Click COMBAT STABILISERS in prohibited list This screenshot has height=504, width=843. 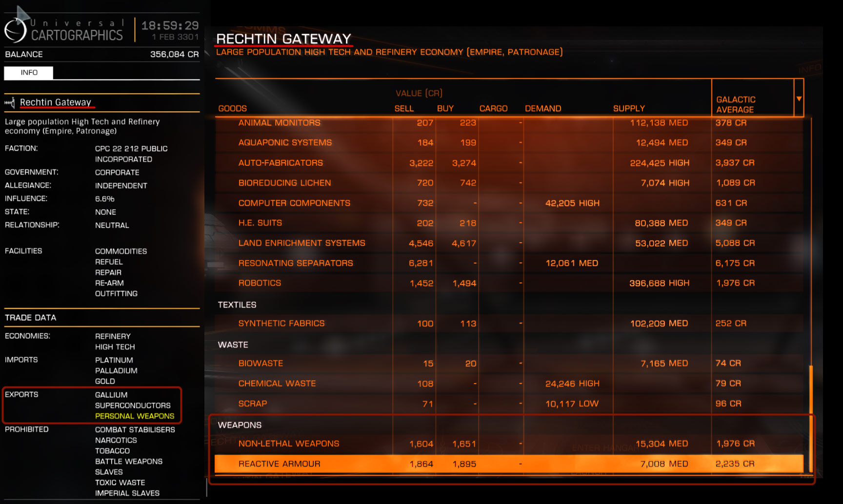coord(135,429)
